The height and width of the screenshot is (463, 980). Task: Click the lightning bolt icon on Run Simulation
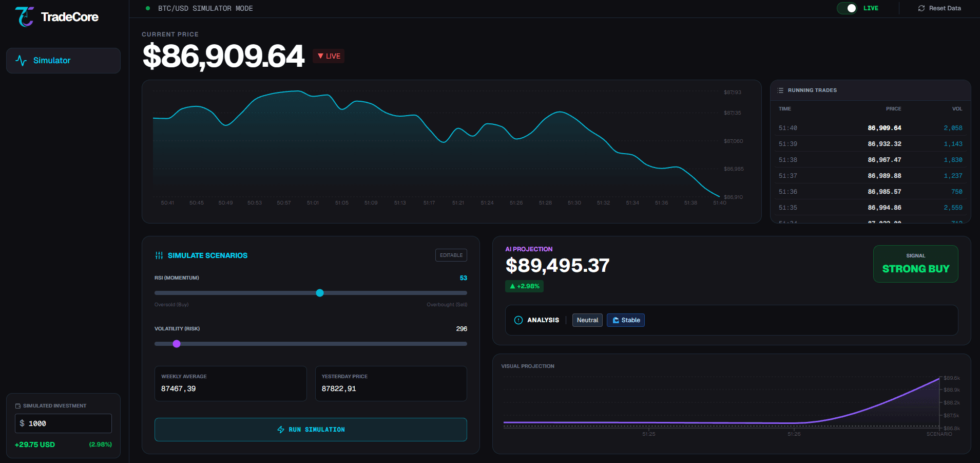point(281,430)
